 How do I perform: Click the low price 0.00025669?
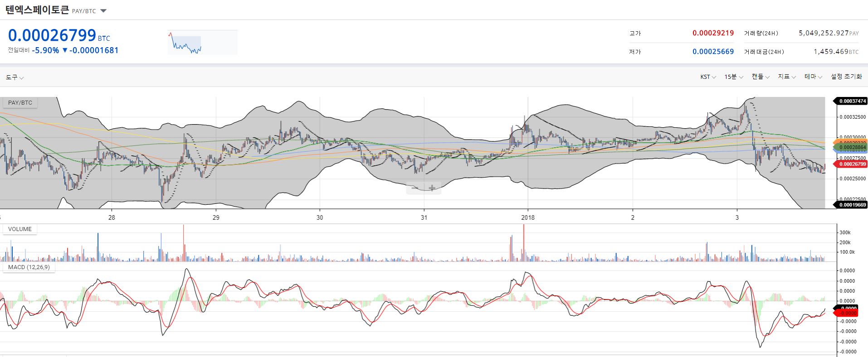coord(713,52)
